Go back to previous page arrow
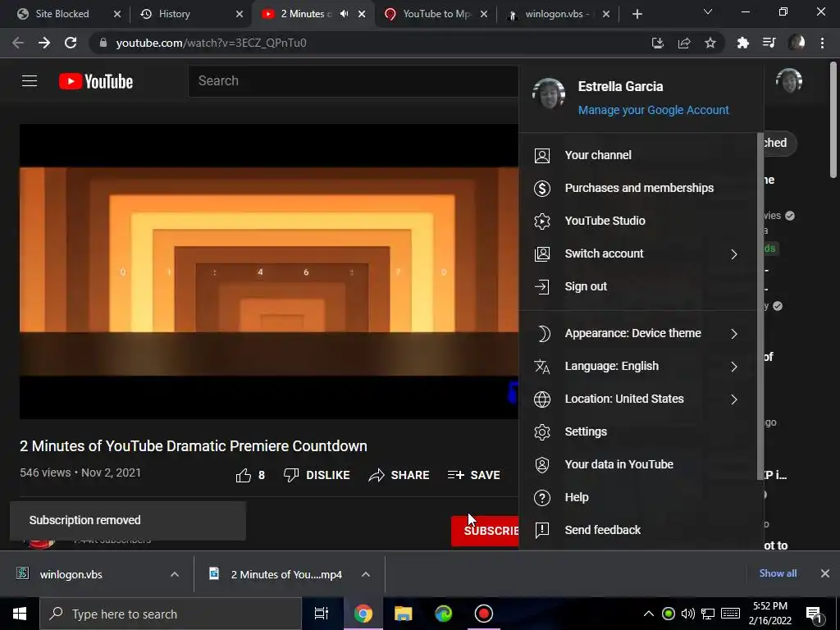This screenshot has width=840, height=630. [x=18, y=43]
